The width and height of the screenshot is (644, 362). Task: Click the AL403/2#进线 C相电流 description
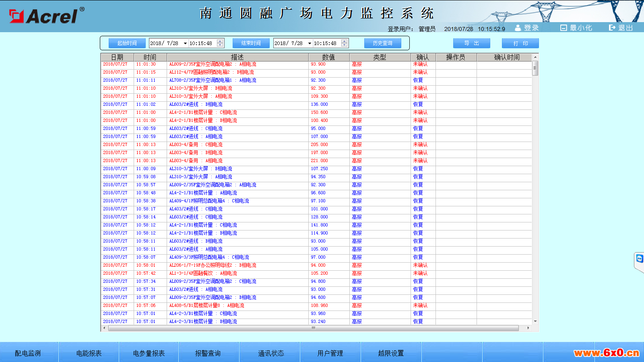(x=196, y=209)
